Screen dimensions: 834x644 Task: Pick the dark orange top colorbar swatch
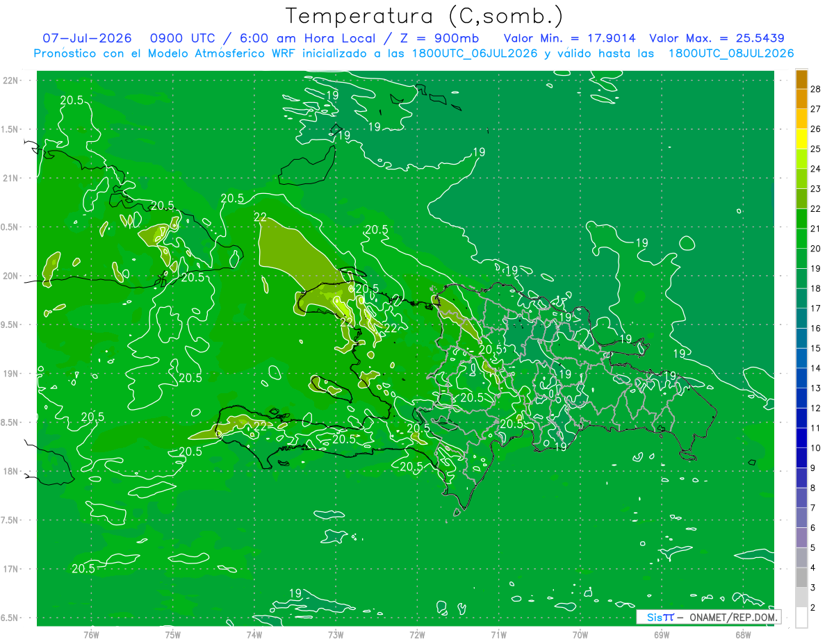[802, 79]
